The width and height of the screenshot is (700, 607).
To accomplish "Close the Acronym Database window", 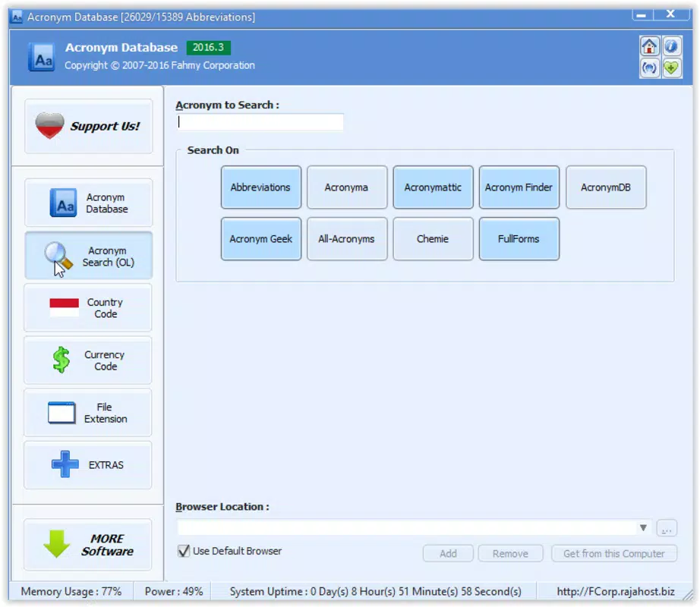I will click(x=670, y=14).
